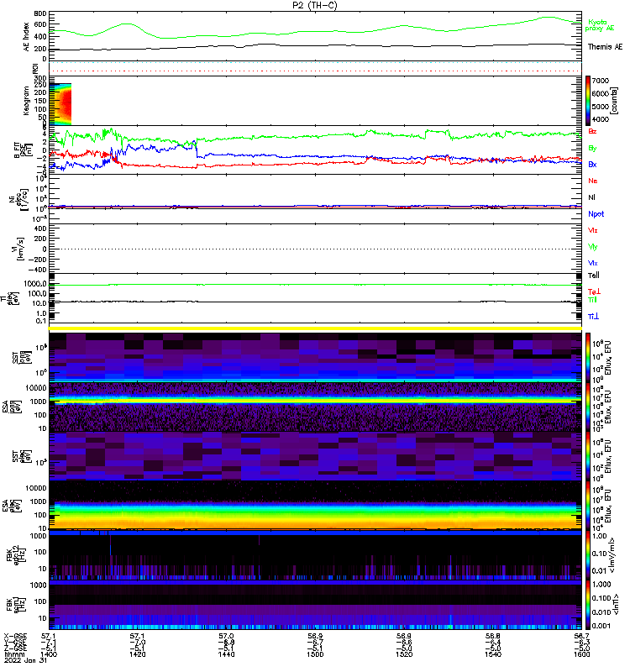
Task: Select the blue Bx legend entry
Action: pyautogui.click(x=593, y=164)
